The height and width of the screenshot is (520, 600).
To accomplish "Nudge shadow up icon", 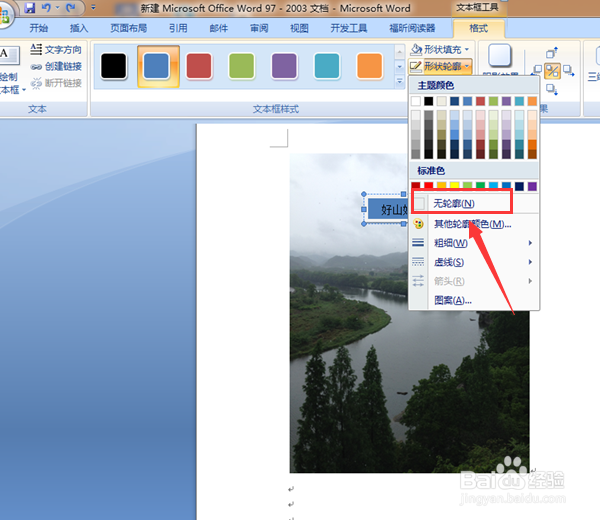I will 552,53.
